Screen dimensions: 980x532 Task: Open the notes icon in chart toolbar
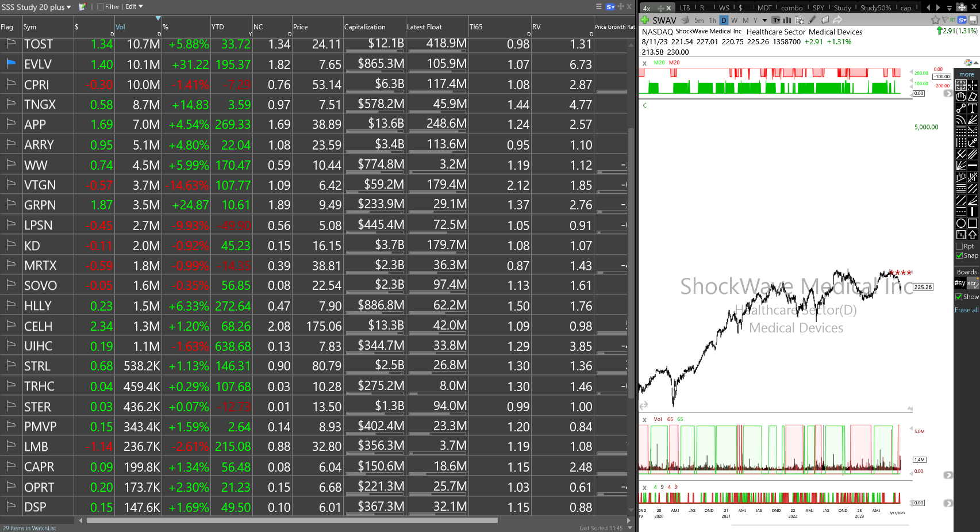point(825,20)
